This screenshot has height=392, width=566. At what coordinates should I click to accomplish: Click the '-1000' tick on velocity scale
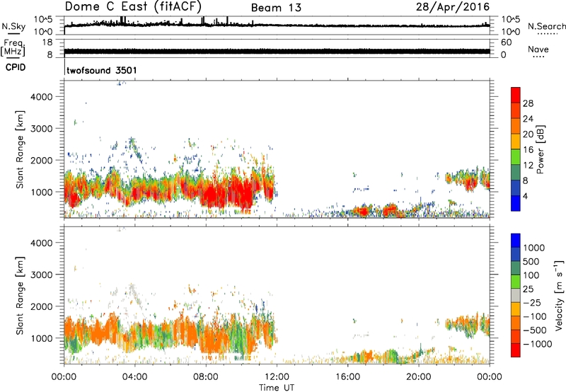[x=538, y=344]
